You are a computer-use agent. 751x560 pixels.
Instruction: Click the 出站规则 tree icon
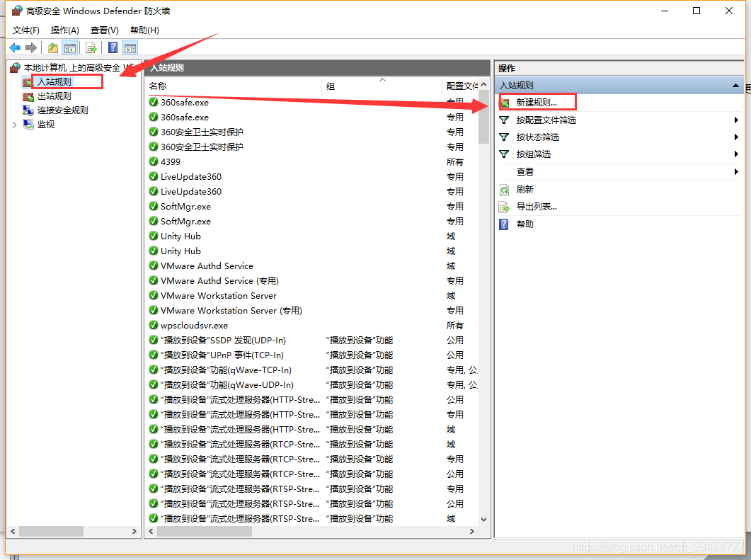(28, 96)
